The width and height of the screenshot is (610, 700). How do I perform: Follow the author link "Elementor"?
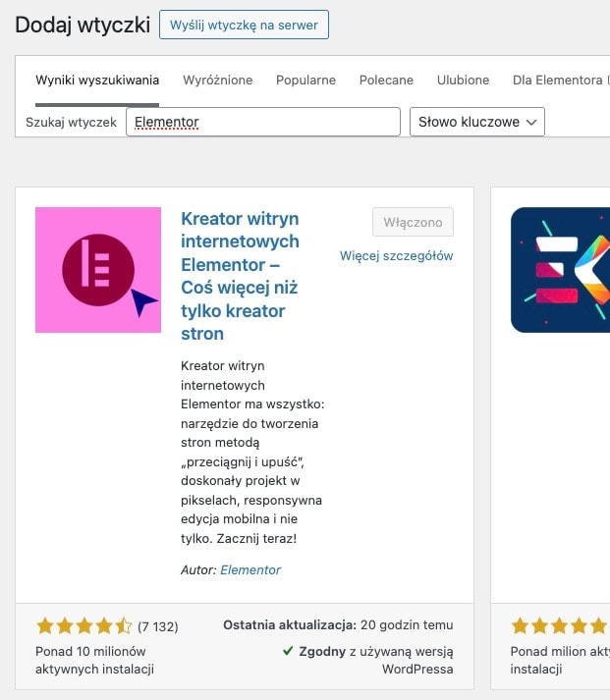250,570
